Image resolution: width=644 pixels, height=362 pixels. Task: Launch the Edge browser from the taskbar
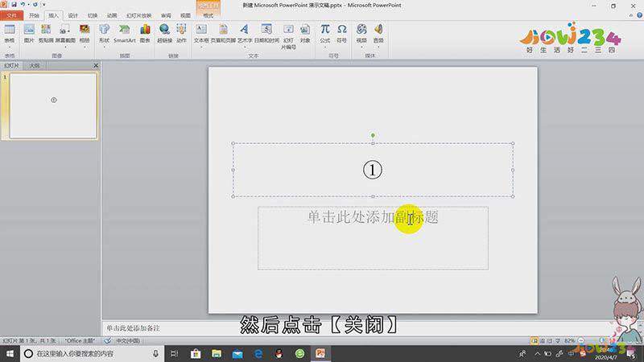pos(258,353)
